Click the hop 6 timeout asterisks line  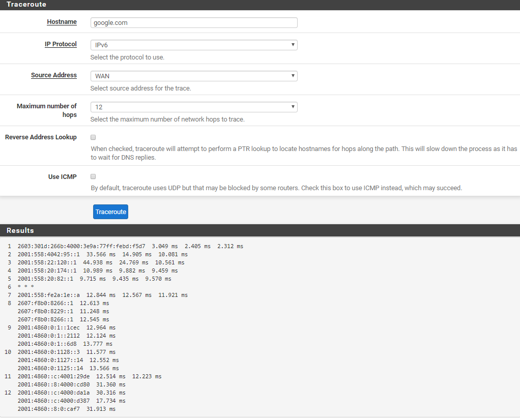click(25, 287)
